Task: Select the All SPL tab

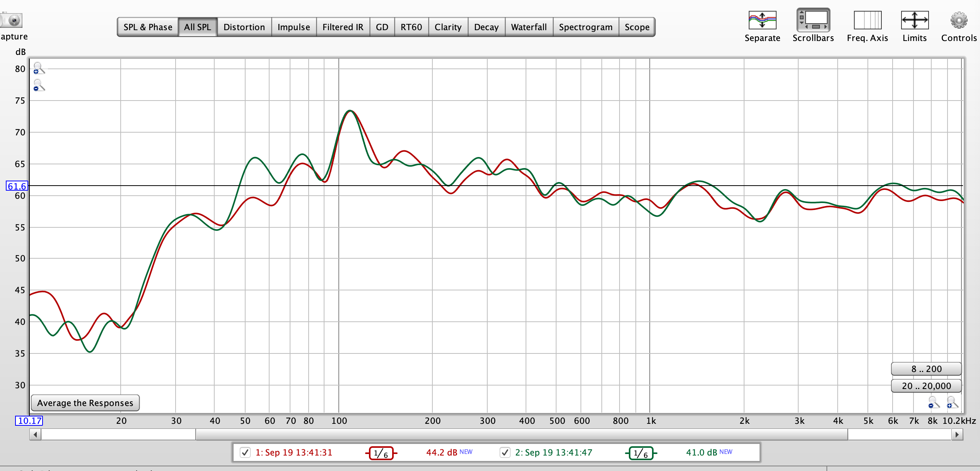Action: tap(198, 27)
